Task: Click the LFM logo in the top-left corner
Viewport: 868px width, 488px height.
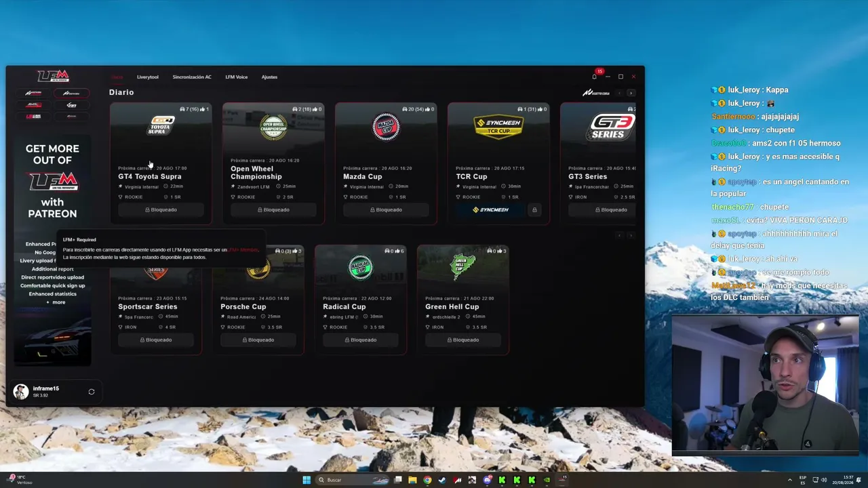Action: tap(53, 76)
